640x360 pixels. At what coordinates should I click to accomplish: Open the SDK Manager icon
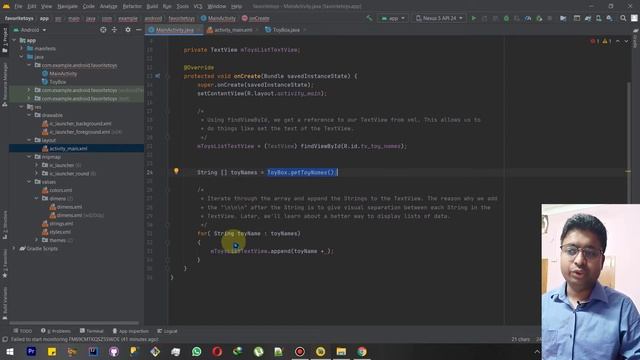609,18
